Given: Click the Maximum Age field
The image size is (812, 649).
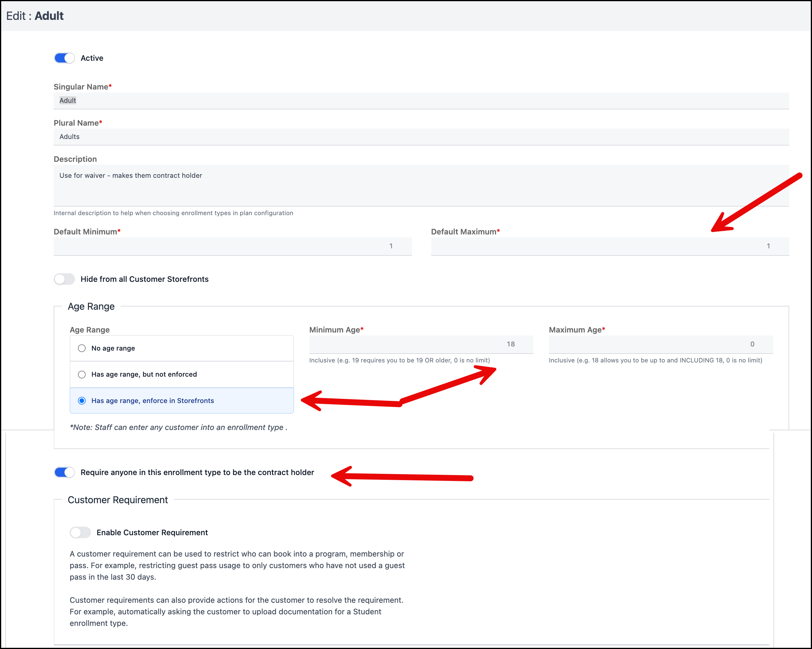Looking at the screenshot, I should click(660, 344).
